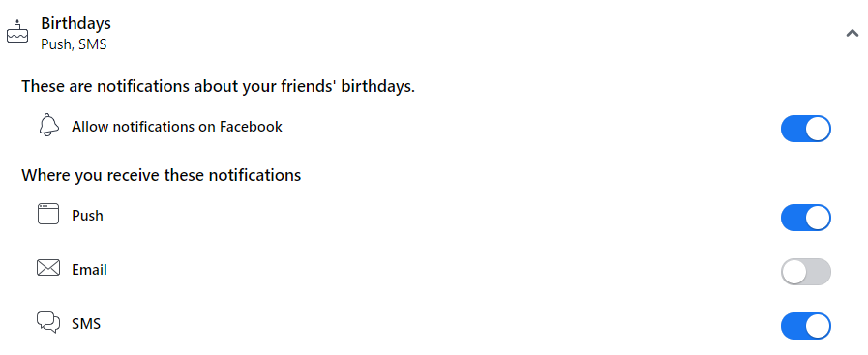Click the Birthdays section title
The image size is (868, 355).
click(x=75, y=23)
